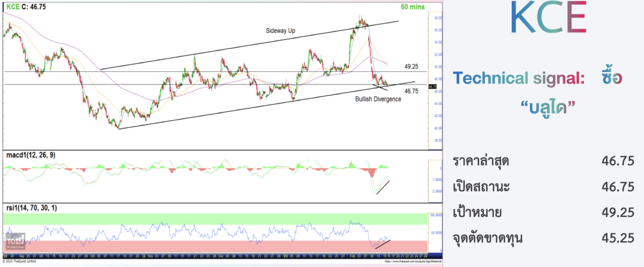
Task: Click the 46.75 value beside 'เปิดสถานะ'
Action: click(x=618, y=187)
